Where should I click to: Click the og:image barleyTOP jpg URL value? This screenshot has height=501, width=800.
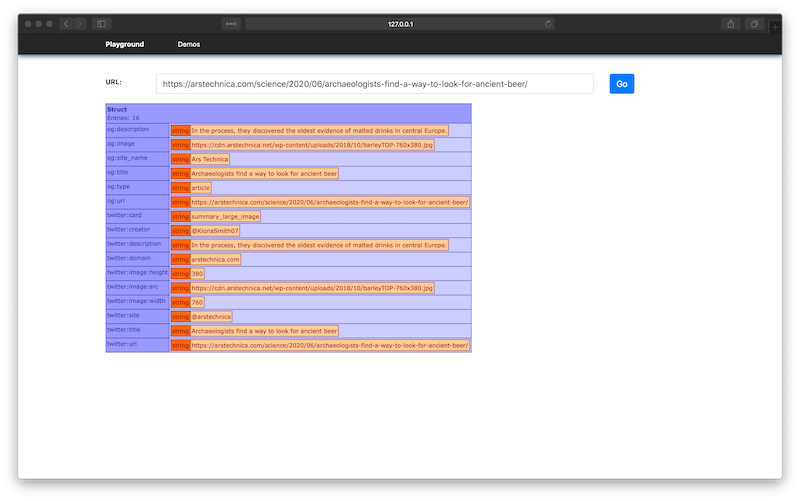point(312,145)
